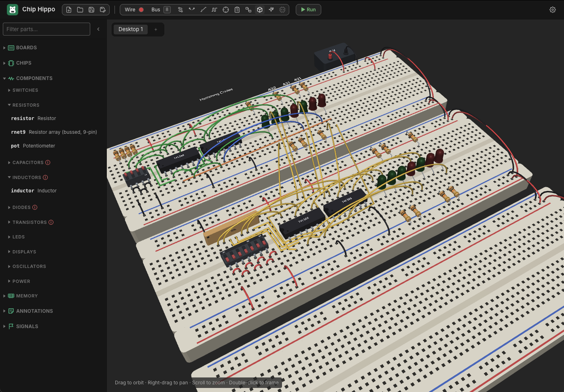Run the circuit simulation
This screenshot has width=564, height=392.
(x=308, y=10)
